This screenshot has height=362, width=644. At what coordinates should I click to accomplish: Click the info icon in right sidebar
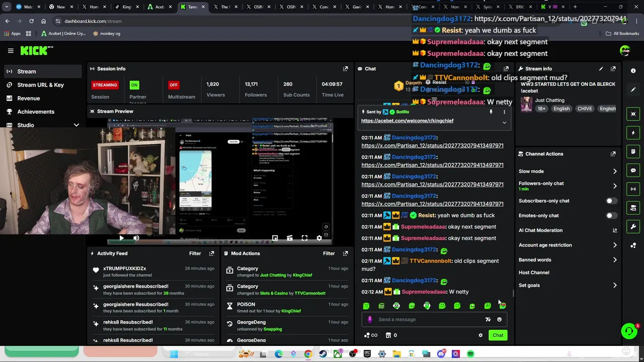pyautogui.click(x=633, y=71)
